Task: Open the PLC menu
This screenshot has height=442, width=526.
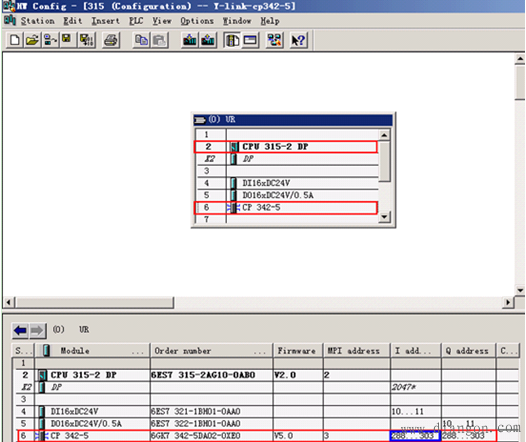Action: [136, 21]
